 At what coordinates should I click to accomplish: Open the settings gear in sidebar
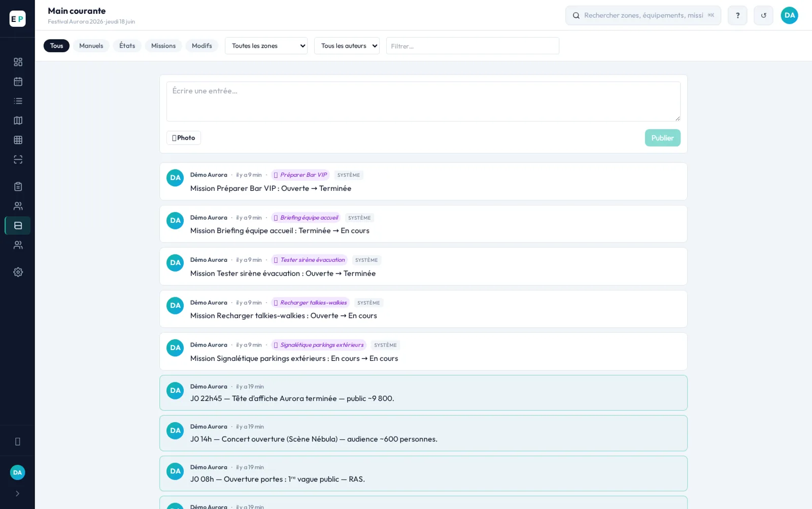click(x=18, y=272)
